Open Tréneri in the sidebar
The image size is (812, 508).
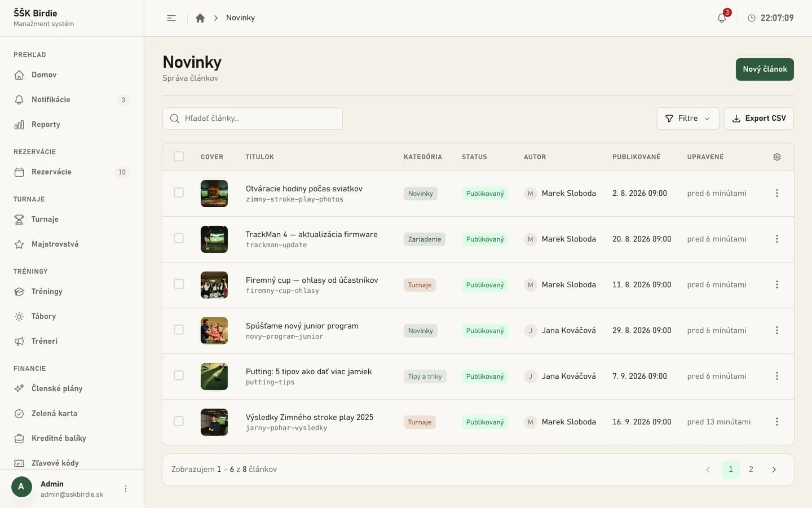[72, 341]
